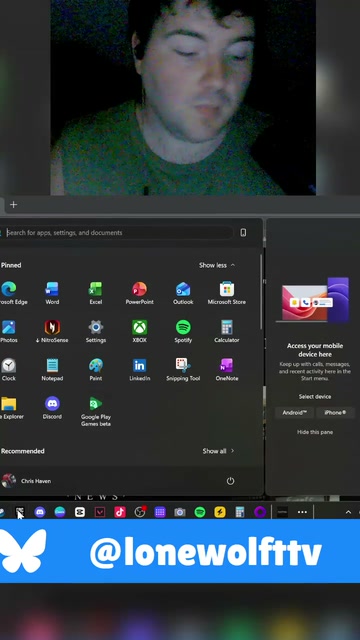360x640 pixels.
Task: Click the power button icon
Action: [x=230, y=481]
